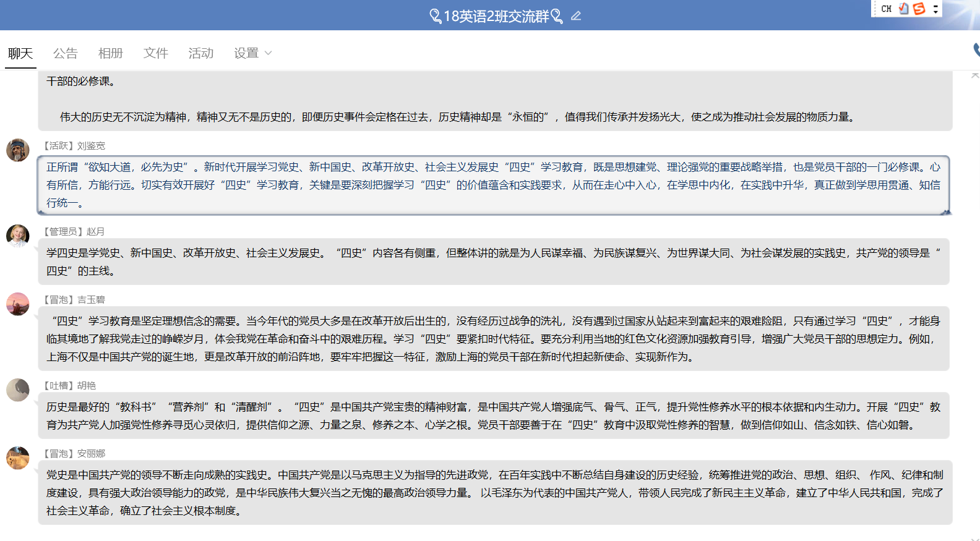980x541 pixels.
Task: Click the phone call icon at right edge
Action: (976, 49)
